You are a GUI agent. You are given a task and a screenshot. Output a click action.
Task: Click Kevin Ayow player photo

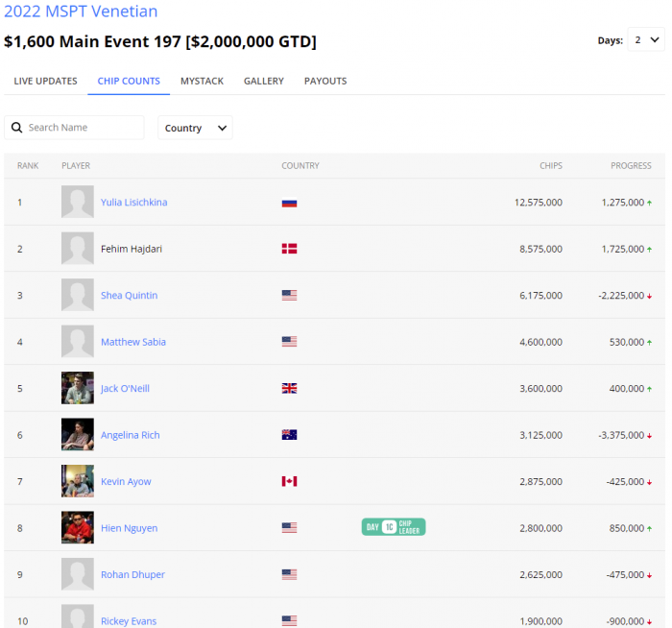point(78,481)
